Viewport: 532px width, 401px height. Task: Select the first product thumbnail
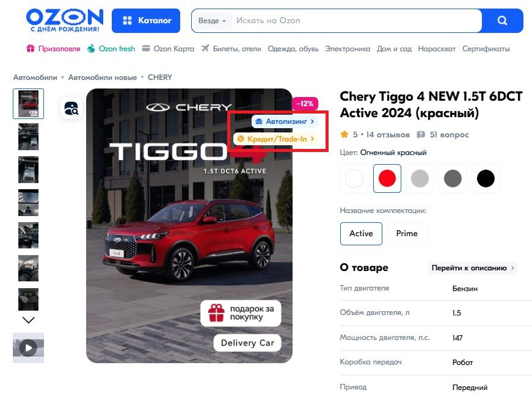coord(29,104)
